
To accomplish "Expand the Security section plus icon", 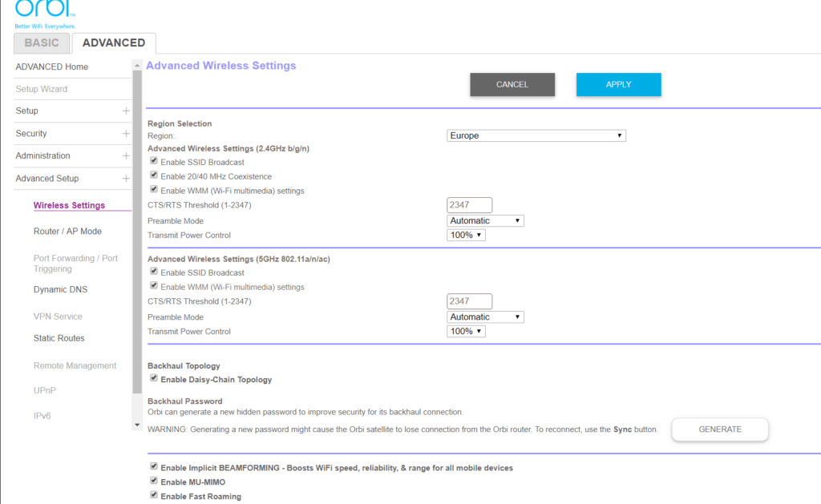I will pos(126,133).
